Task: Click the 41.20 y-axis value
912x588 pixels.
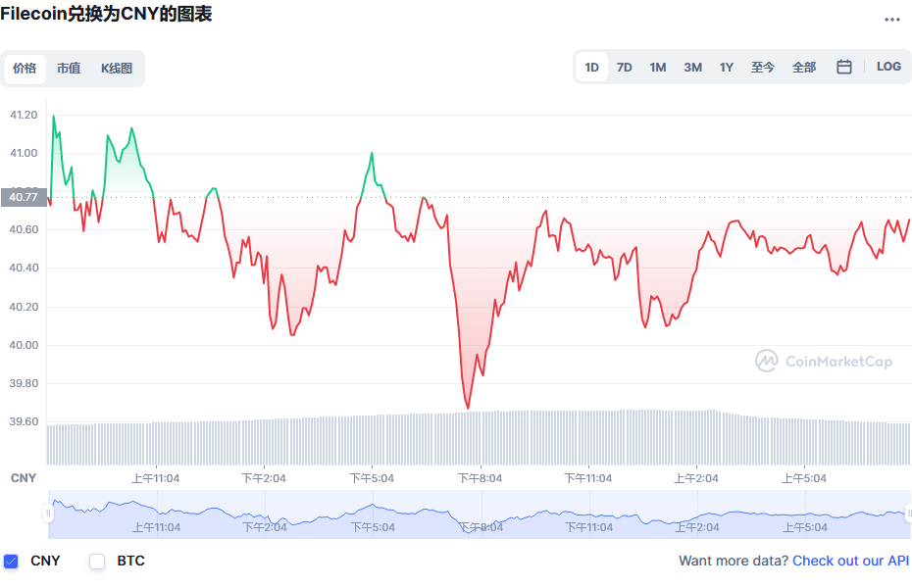Action: 24,115
